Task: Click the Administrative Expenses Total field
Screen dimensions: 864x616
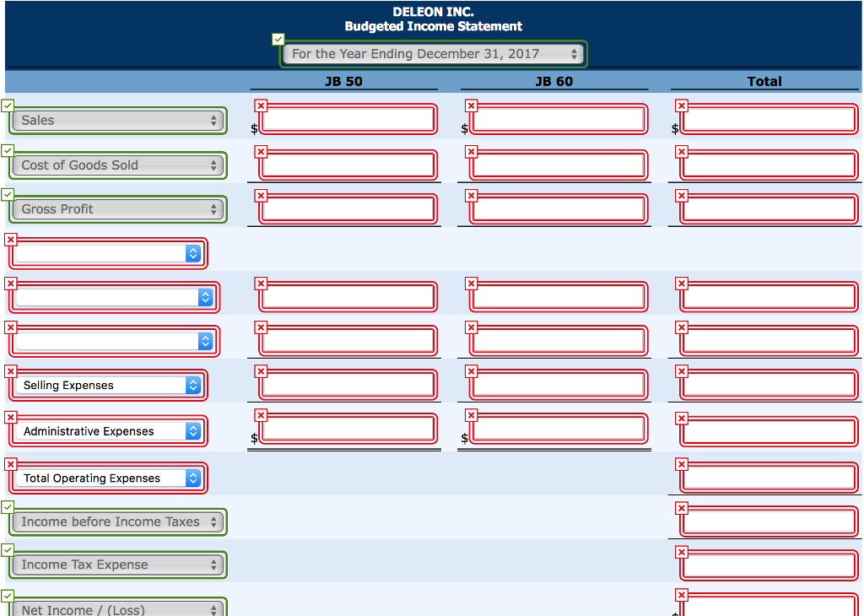Action: 769,431
